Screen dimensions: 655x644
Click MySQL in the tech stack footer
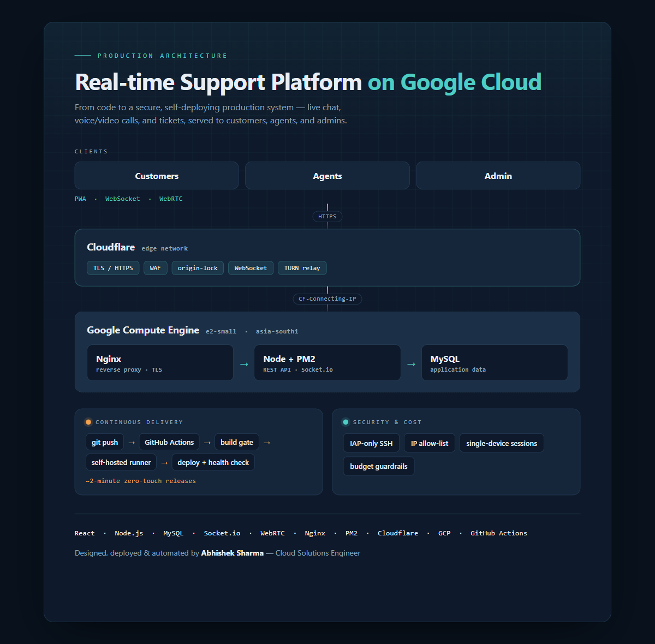click(174, 533)
